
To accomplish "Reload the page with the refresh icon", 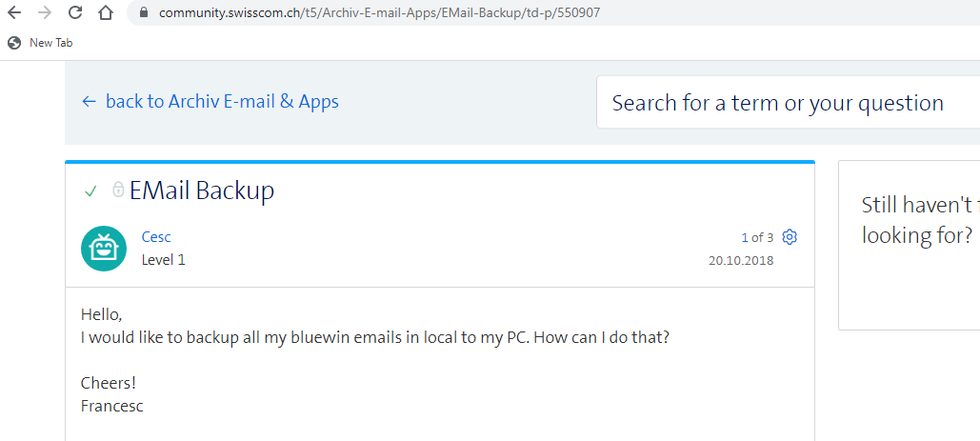I will click(75, 12).
